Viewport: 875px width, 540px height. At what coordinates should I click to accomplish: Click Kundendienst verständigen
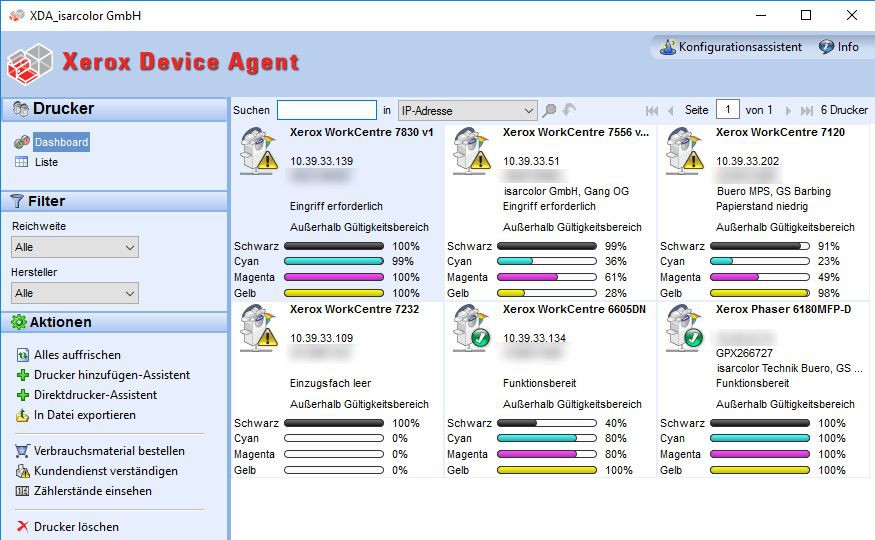point(106,471)
